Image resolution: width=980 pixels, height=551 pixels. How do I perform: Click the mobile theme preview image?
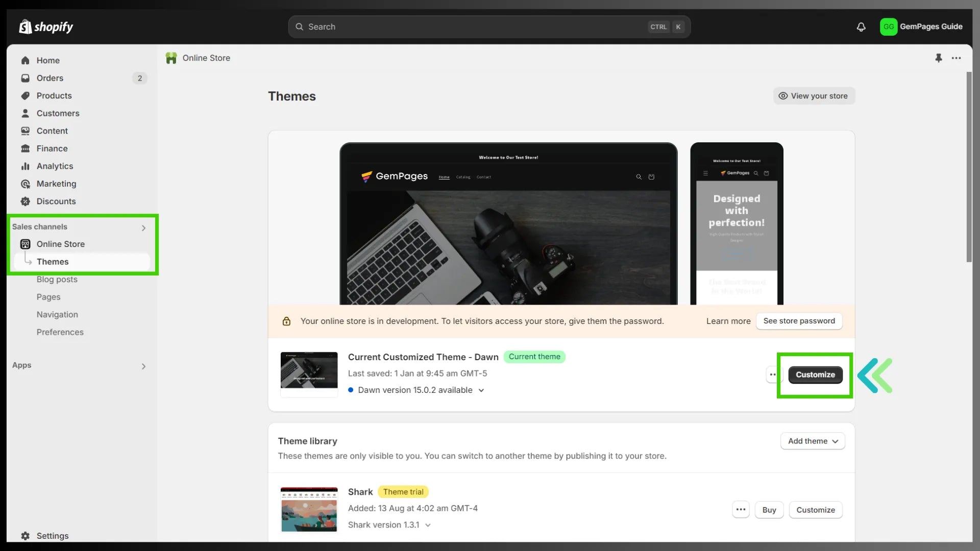pyautogui.click(x=737, y=223)
